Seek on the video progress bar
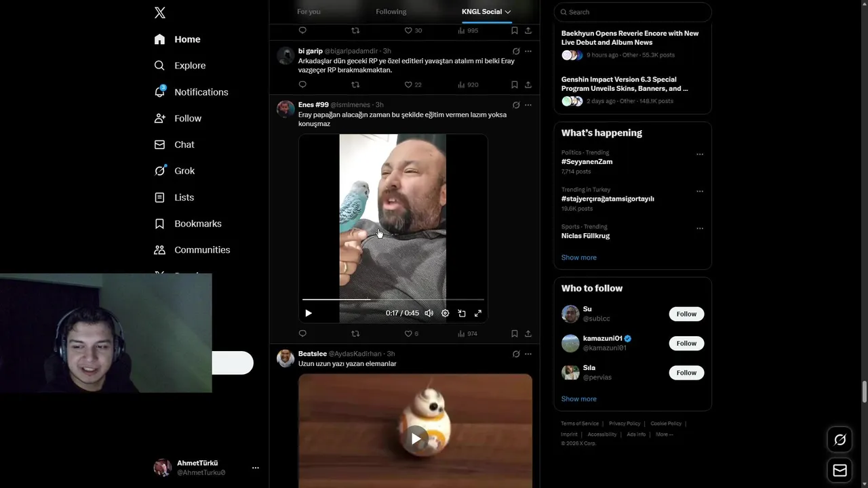 point(393,299)
